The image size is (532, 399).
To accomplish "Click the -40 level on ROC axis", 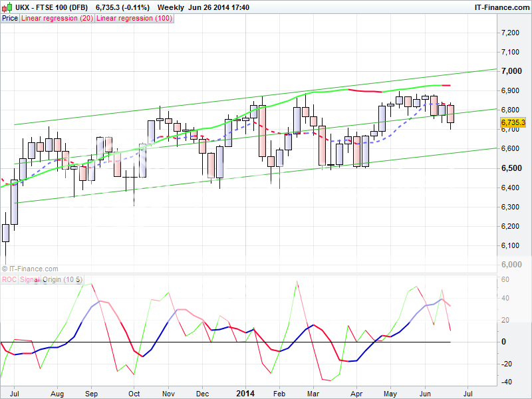I will 507,382.
